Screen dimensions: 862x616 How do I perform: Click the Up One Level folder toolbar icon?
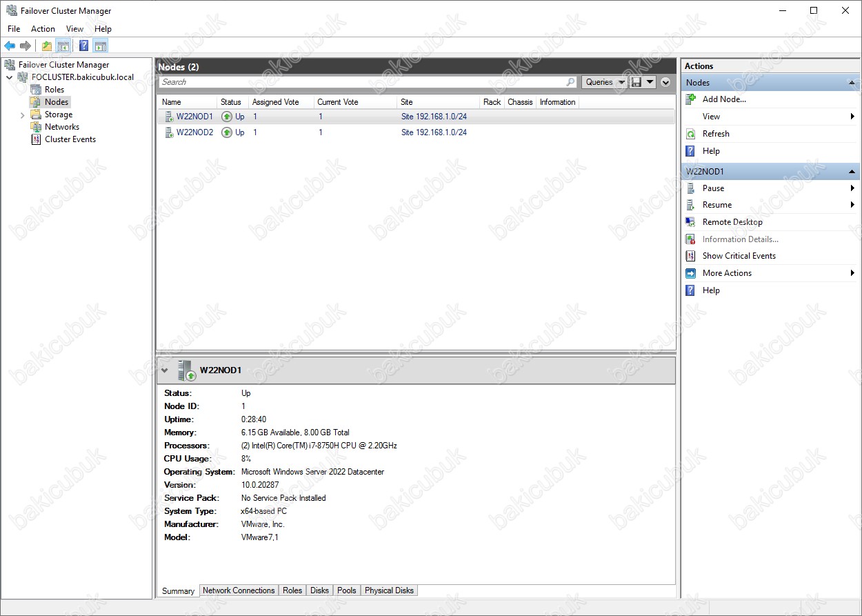point(47,46)
